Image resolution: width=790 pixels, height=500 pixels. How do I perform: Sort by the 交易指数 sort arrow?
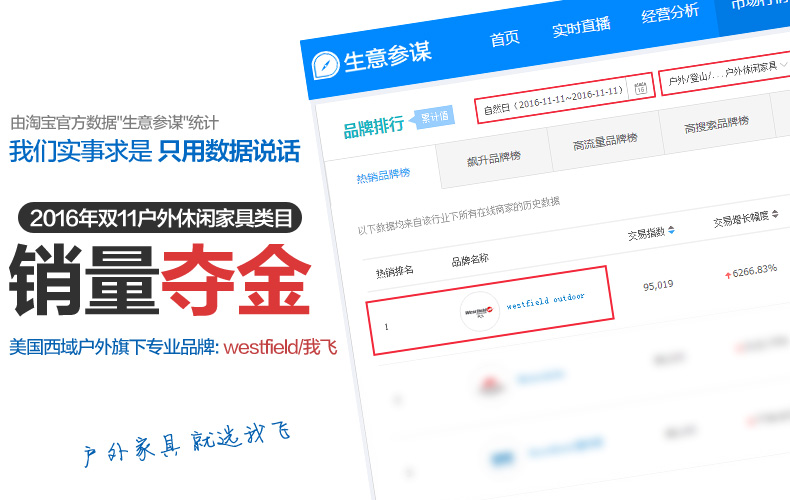click(671, 230)
